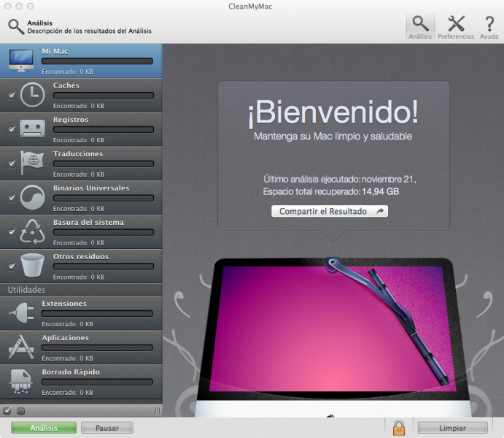Click Espacio total recuperado 14,94 GB text
504x438 pixels.
(x=331, y=192)
